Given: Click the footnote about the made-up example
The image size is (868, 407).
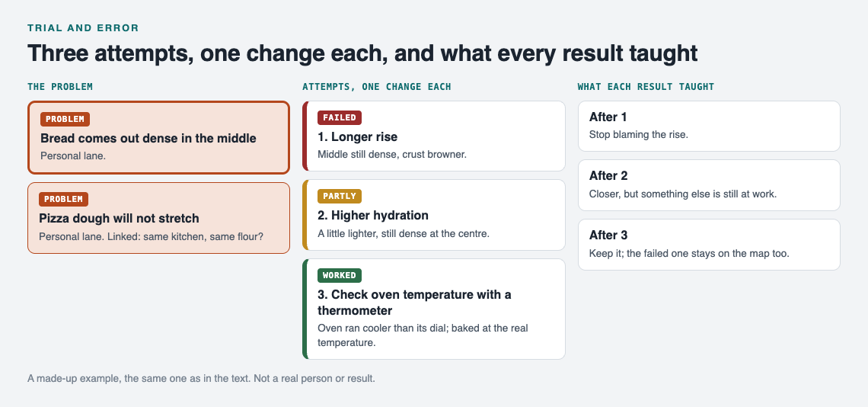Looking at the screenshot, I should coord(202,380).
